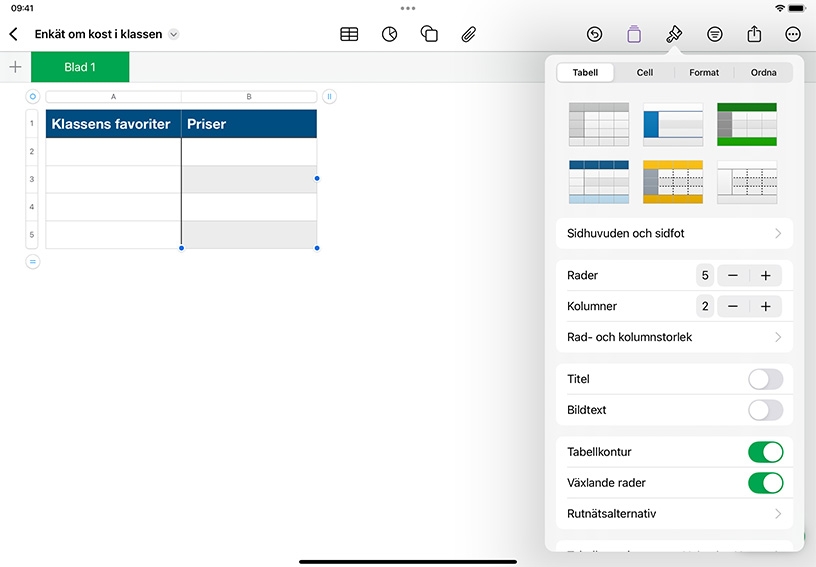This screenshot has width=816, height=567.
Task: Apply the plain white dotted table style
Action: [x=747, y=182]
